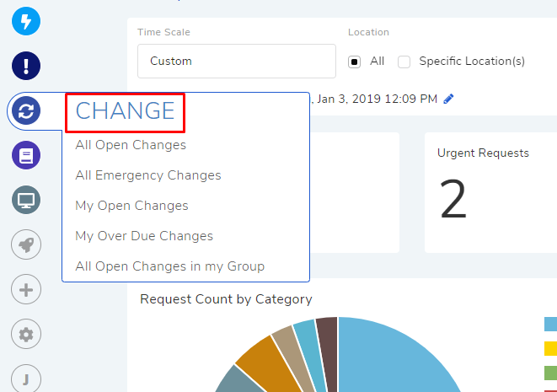Select the All location checkbox
This screenshot has height=392, width=557.
point(354,62)
